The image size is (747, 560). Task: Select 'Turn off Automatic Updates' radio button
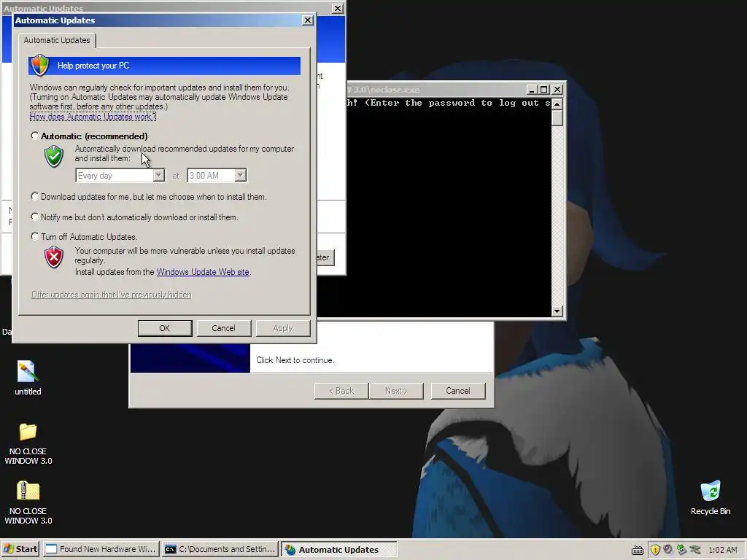(35, 236)
